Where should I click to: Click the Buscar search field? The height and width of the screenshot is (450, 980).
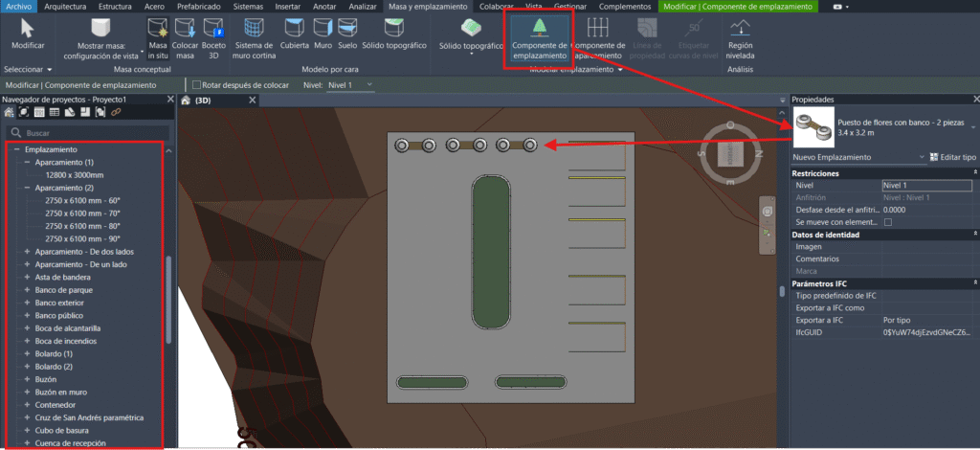(86, 133)
